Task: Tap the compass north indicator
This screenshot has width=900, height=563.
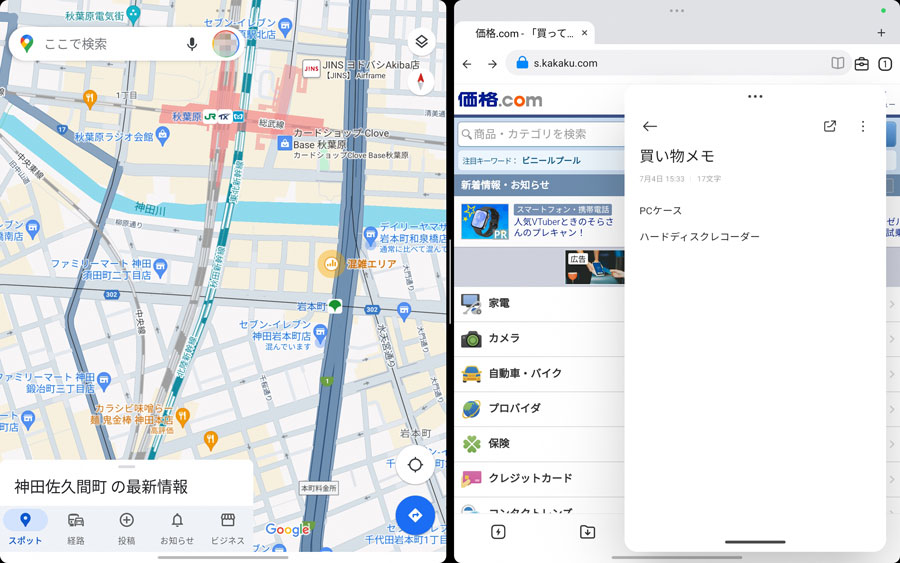Action: click(421, 81)
